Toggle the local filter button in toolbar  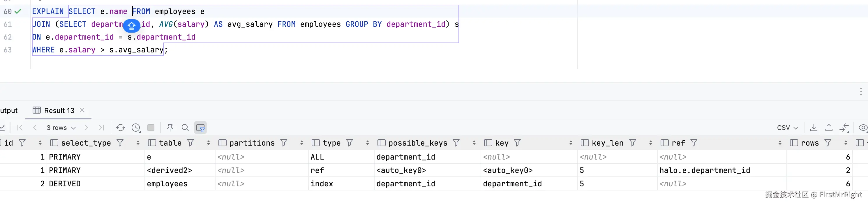click(200, 128)
